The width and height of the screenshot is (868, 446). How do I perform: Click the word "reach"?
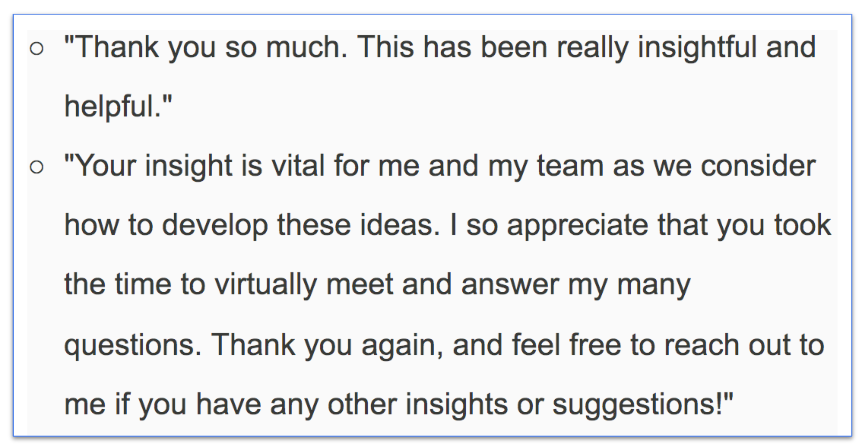pyautogui.click(x=701, y=345)
